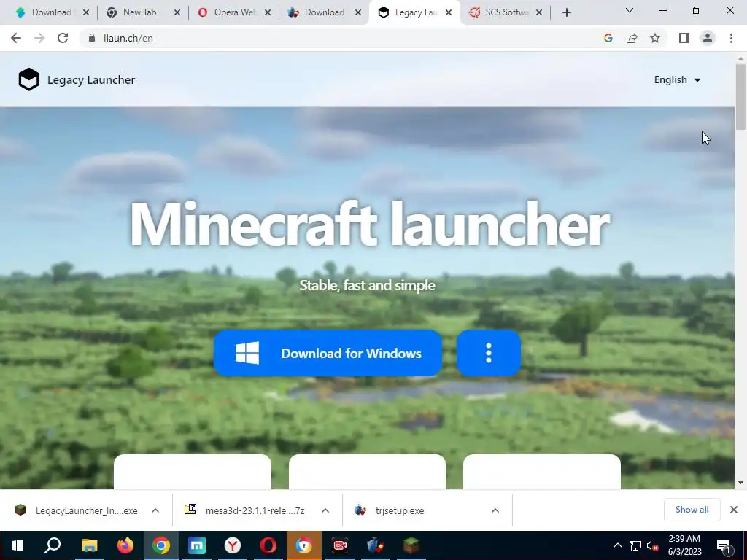This screenshot has height=560, width=747.
Task: Click Chrome taskbar icon
Action: 161,545
